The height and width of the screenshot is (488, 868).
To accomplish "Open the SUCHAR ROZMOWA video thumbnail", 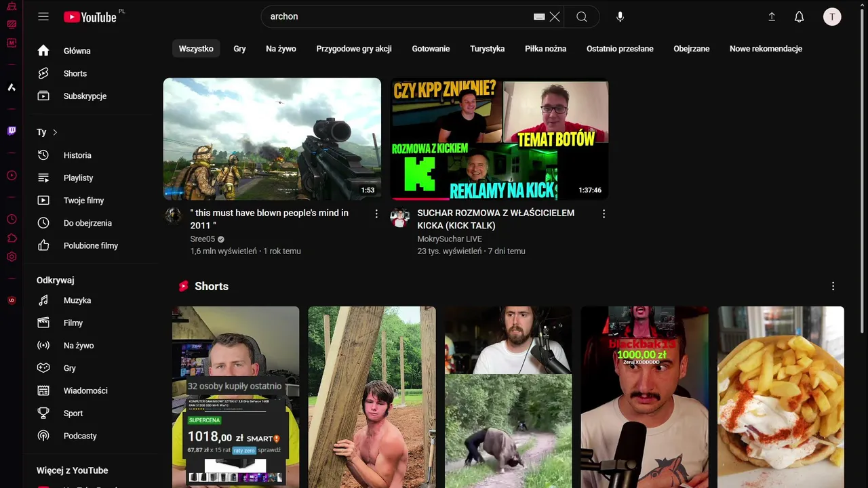I will pos(499,139).
